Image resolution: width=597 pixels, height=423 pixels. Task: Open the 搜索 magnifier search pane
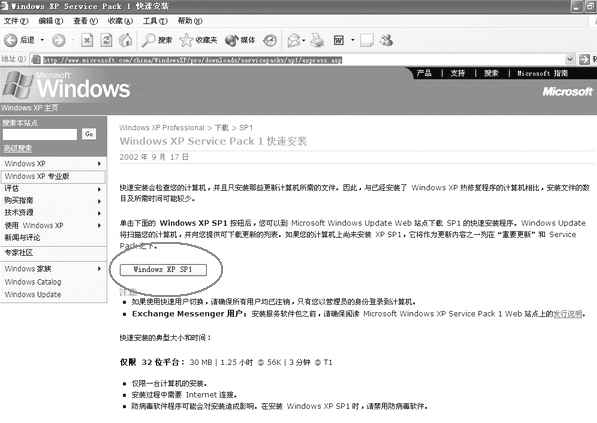coord(156,40)
